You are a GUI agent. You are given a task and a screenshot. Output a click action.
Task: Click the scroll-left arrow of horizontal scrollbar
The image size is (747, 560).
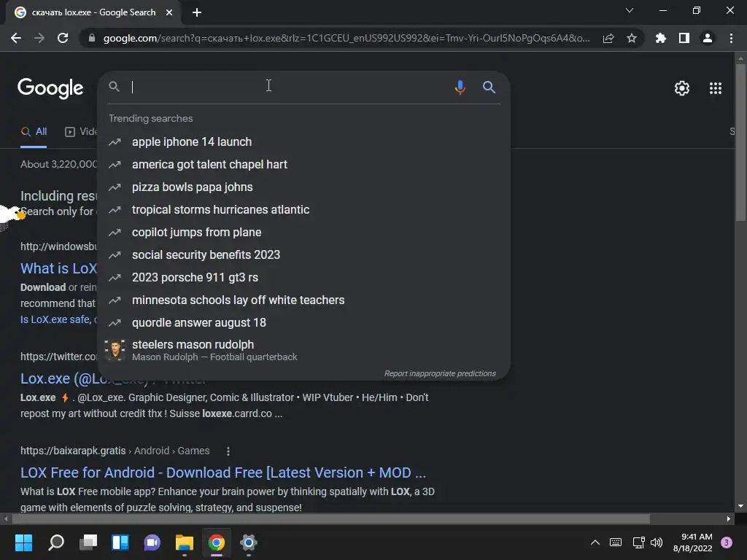click(x=6, y=518)
